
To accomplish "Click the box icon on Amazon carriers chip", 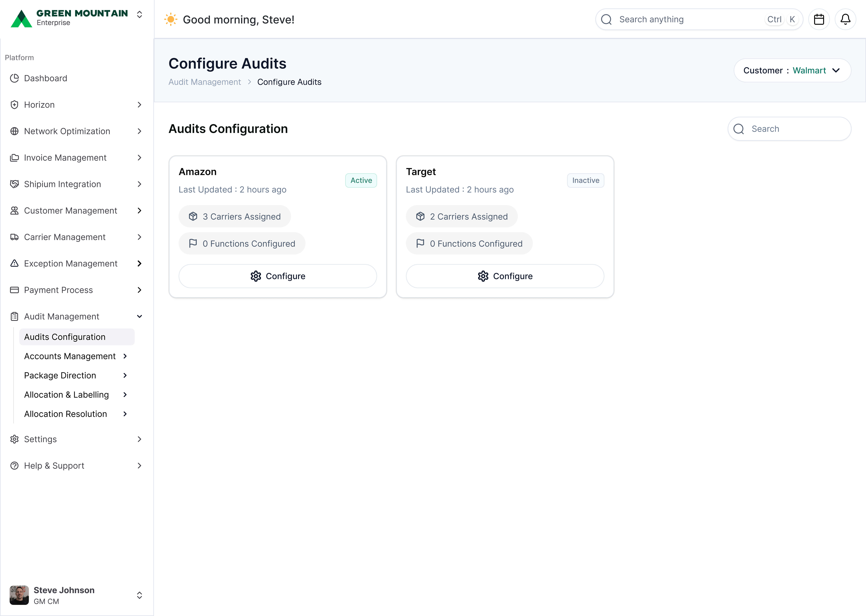I will (193, 216).
